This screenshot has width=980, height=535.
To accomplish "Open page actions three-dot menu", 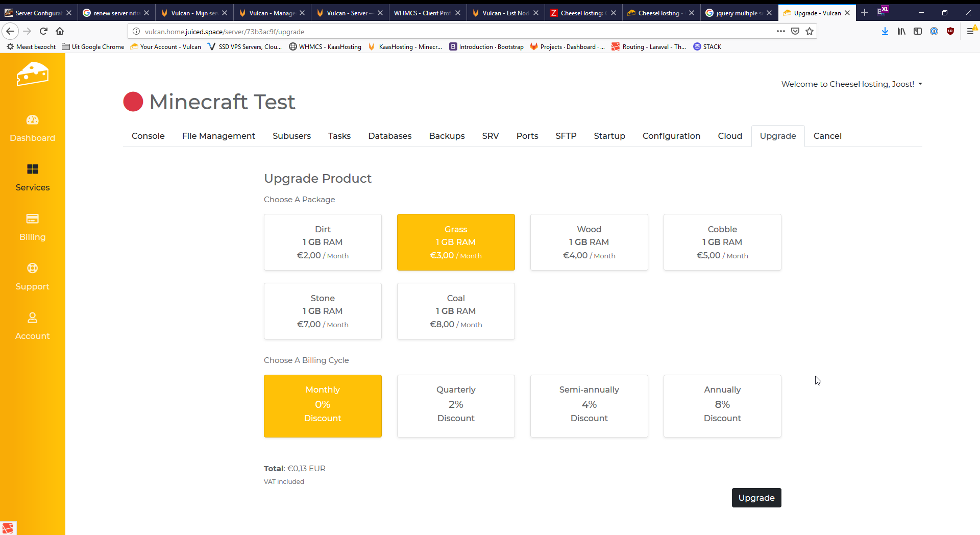I will click(780, 31).
